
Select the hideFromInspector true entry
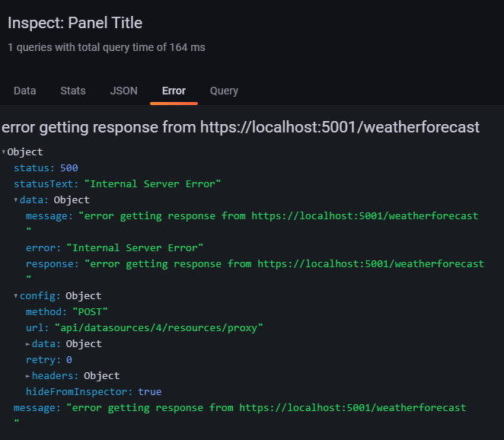[94, 392]
